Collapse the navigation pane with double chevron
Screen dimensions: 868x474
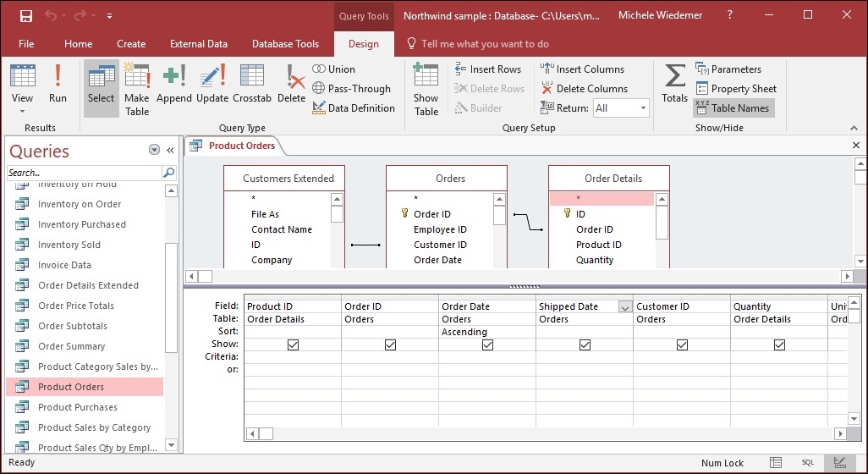(171, 150)
